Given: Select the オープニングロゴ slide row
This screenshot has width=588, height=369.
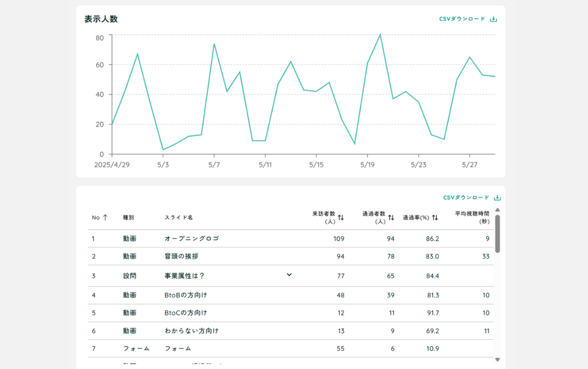Looking at the screenshot, I should [192, 239].
